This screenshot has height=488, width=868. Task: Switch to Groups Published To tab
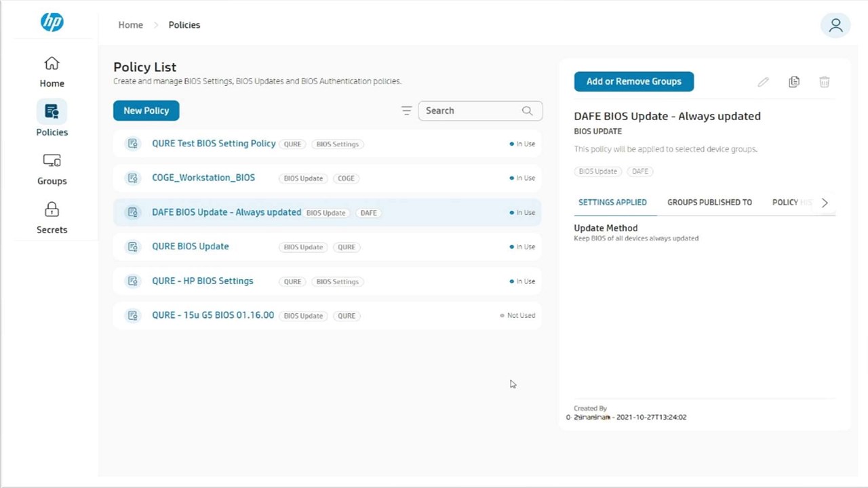coord(709,202)
